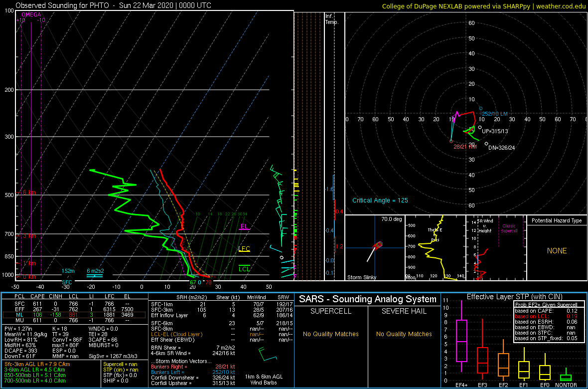Click the 'SigSvr = 1267 m3/s3' value
Viewport: 588px width, 389px height.
tap(113, 355)
